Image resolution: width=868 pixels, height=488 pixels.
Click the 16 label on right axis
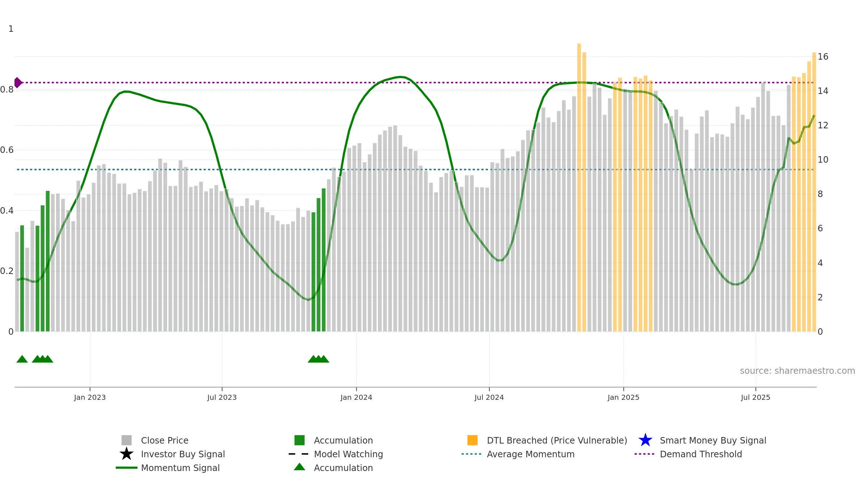point(823,56)
